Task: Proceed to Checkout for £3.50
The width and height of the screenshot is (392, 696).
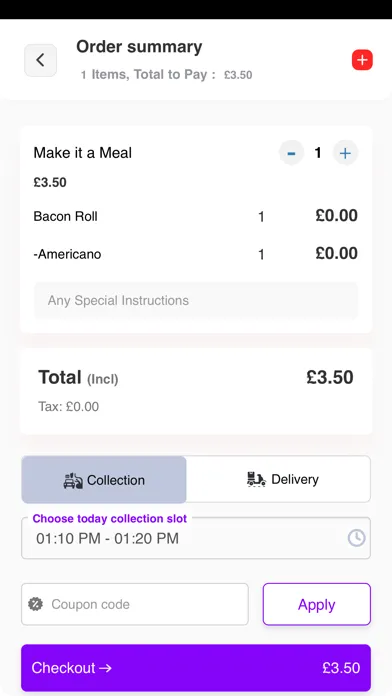Action: pos(196,668)
